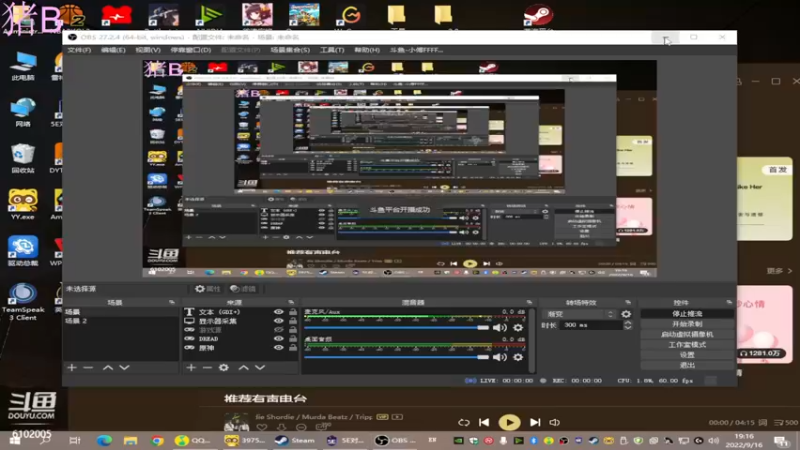Adjust the 时长 300 ms duration stepper
Screen dimensions: 800x450
[628, 325]
